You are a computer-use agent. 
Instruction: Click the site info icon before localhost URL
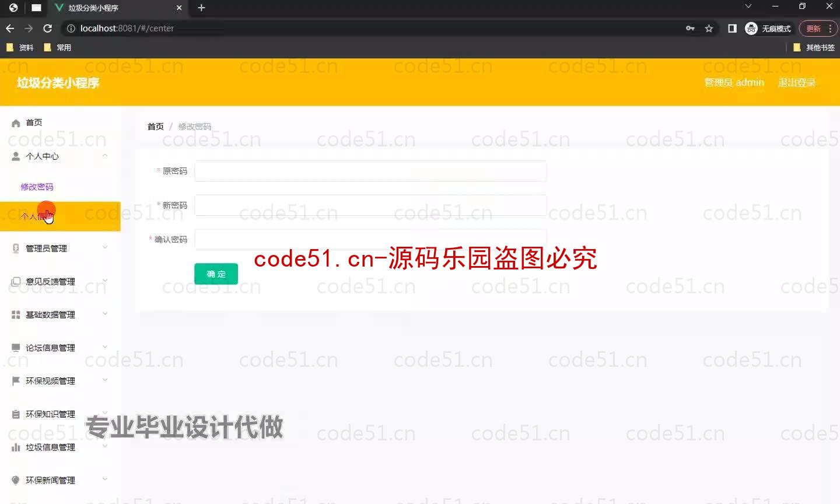click(x=71, y=28)
